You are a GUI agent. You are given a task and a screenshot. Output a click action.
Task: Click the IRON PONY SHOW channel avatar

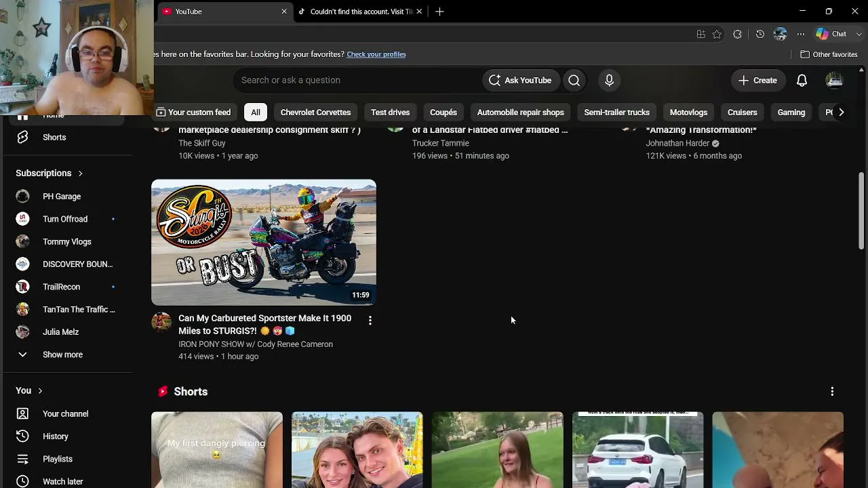[x=161, y=321]
